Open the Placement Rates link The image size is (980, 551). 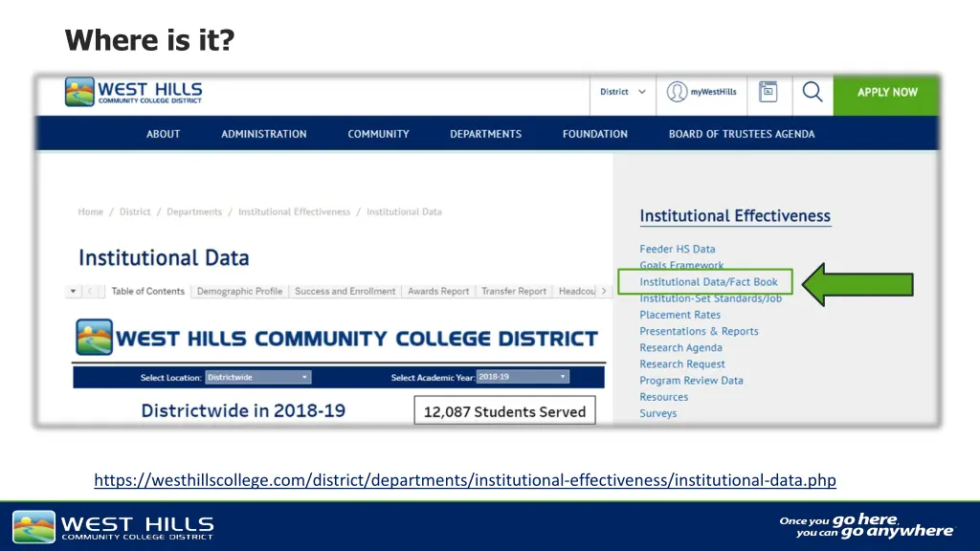click(680, 314)
